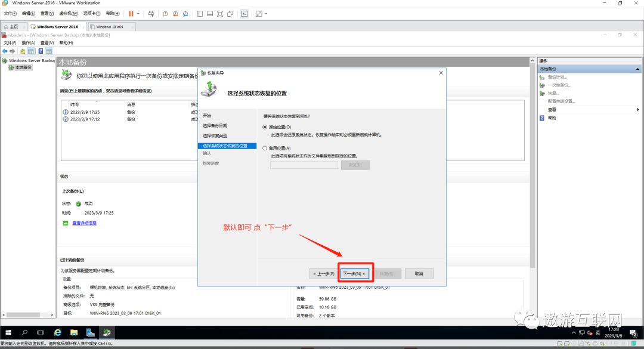Image resolution: width=644 pixels, height=349 pixels.
Task: Select 备用位置(A) radio button
Action: pyautogui.click(x=265, y=148)
